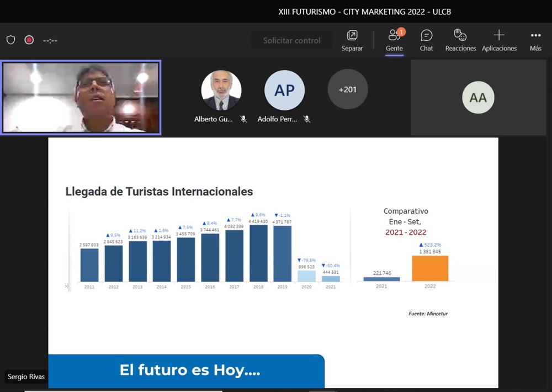The width and height of the screenshot is (552, 392).
Task: Unmute Adolfo Perr...'s crossed-out microphone
Action: tap(307, 119)
